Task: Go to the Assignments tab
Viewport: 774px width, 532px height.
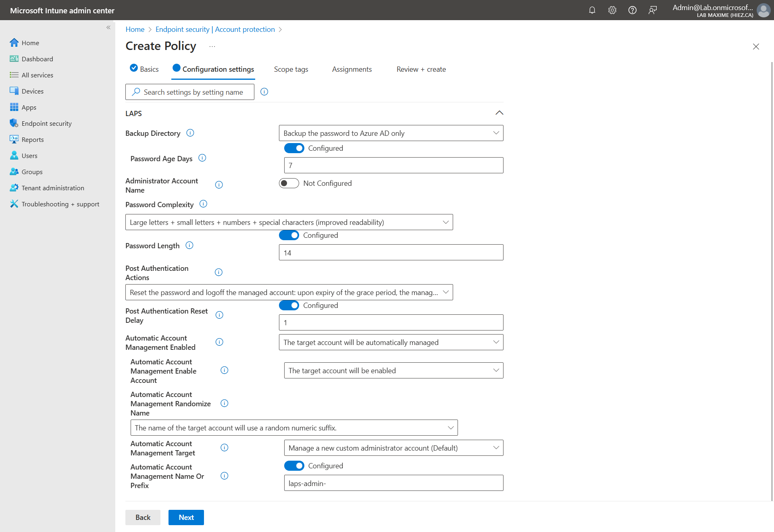Action: pyautogui.click(x=352, y=69)
